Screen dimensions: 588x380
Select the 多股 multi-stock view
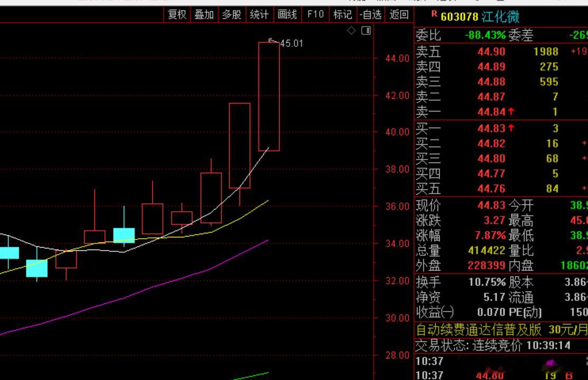tap(232, 15)
